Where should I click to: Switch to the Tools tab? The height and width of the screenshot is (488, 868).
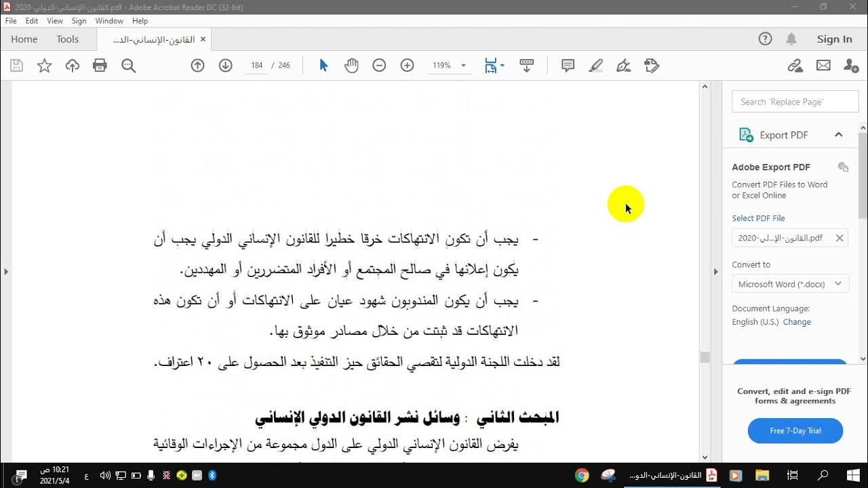point(68,39)
